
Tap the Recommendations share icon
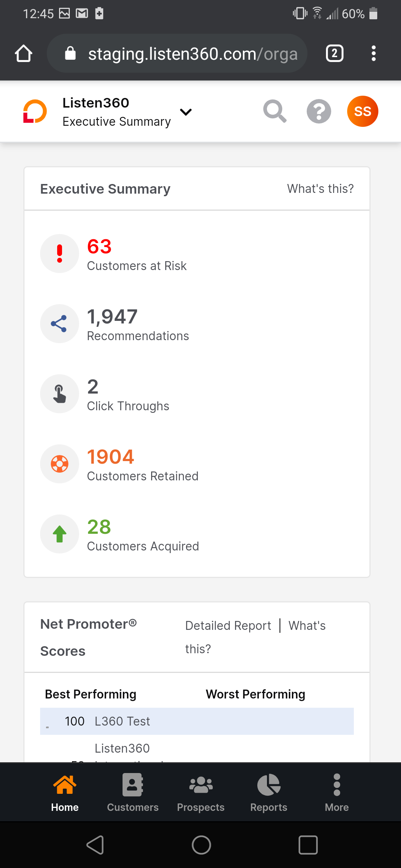click(59, 324)
